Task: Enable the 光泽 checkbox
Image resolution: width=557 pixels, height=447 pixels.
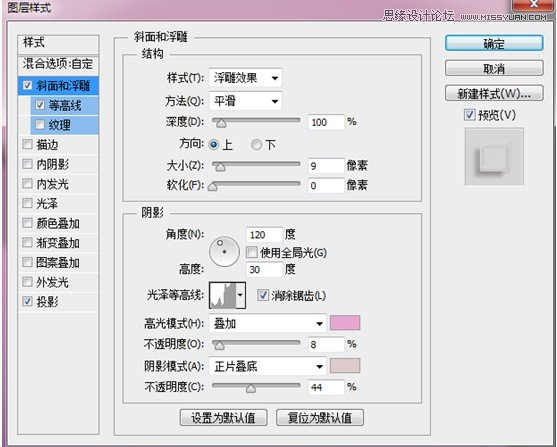Action: click(27, 203)
